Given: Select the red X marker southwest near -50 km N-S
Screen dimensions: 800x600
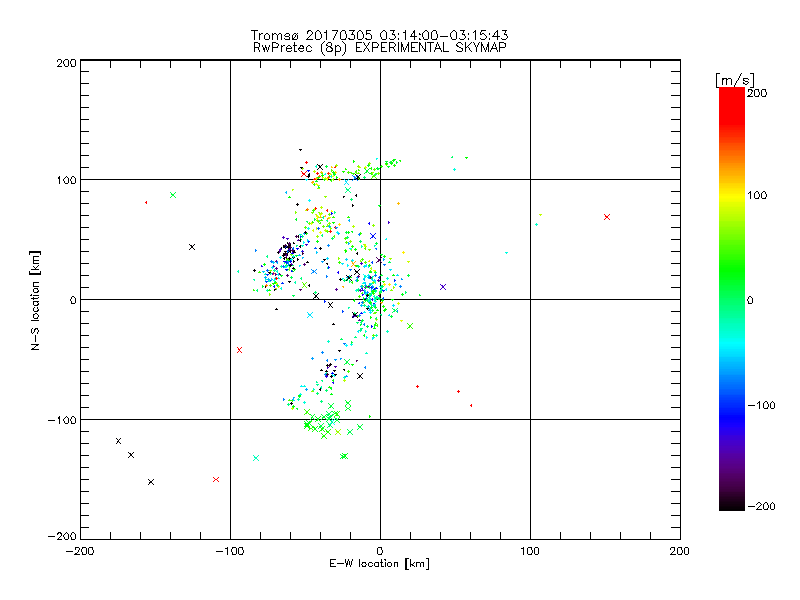Looking at the screenshot, I should click(x=239, y=350).
